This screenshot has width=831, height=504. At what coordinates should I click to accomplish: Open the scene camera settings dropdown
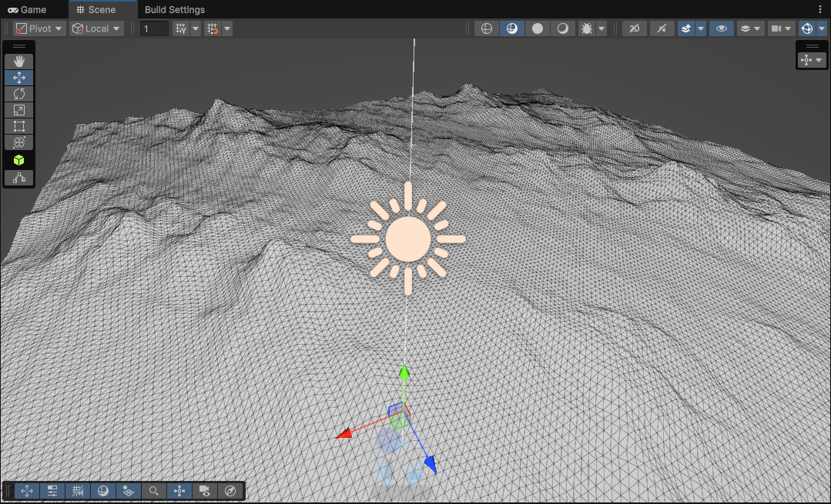tap(781, 28)
